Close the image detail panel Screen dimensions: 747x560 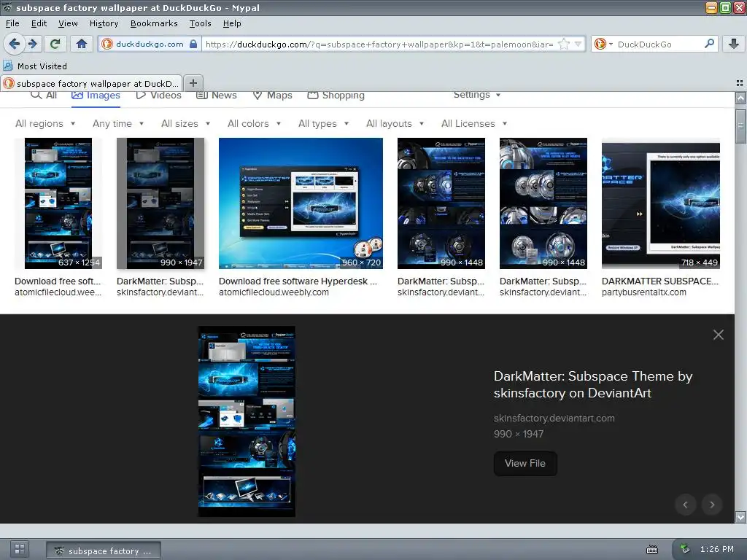click(719, 335)
